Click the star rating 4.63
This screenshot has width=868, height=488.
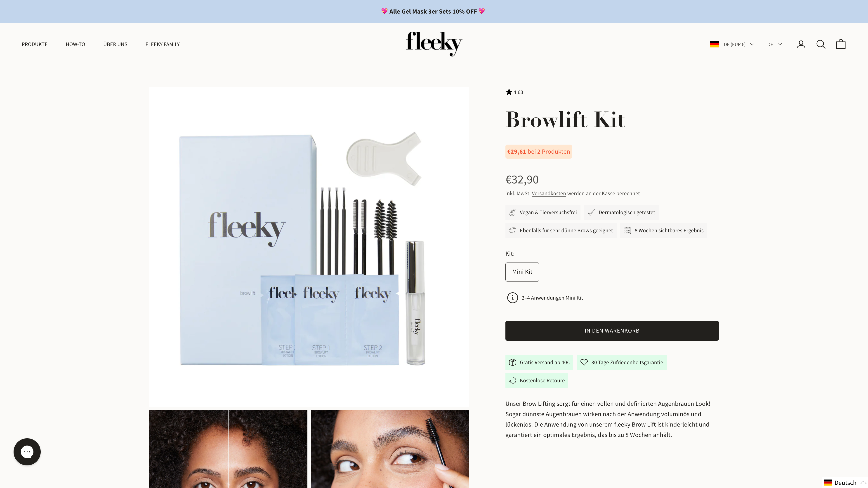pos(514,92)
